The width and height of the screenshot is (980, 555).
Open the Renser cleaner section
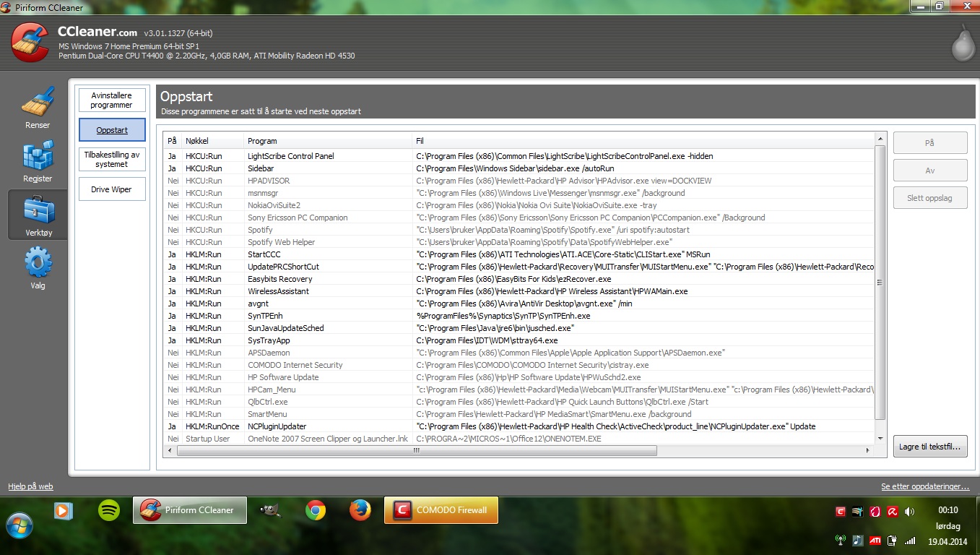[x=38, y=108]
